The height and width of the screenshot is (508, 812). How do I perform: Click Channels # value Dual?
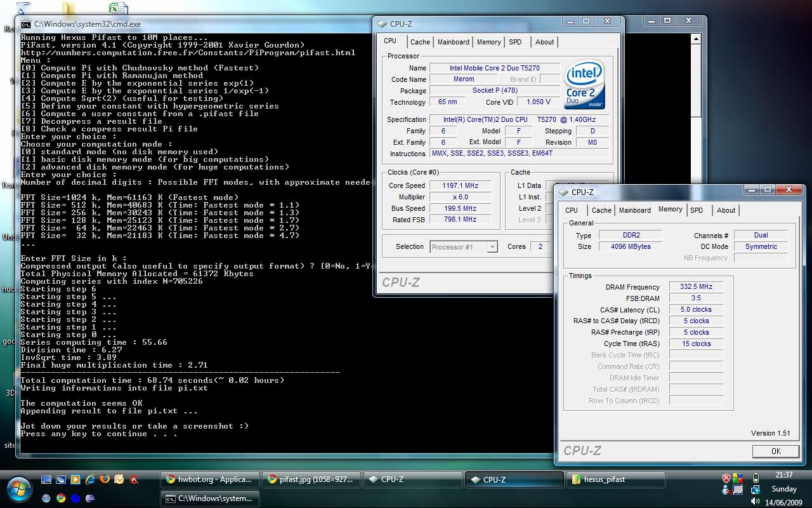pyautogui.click(x=761, y=235)
